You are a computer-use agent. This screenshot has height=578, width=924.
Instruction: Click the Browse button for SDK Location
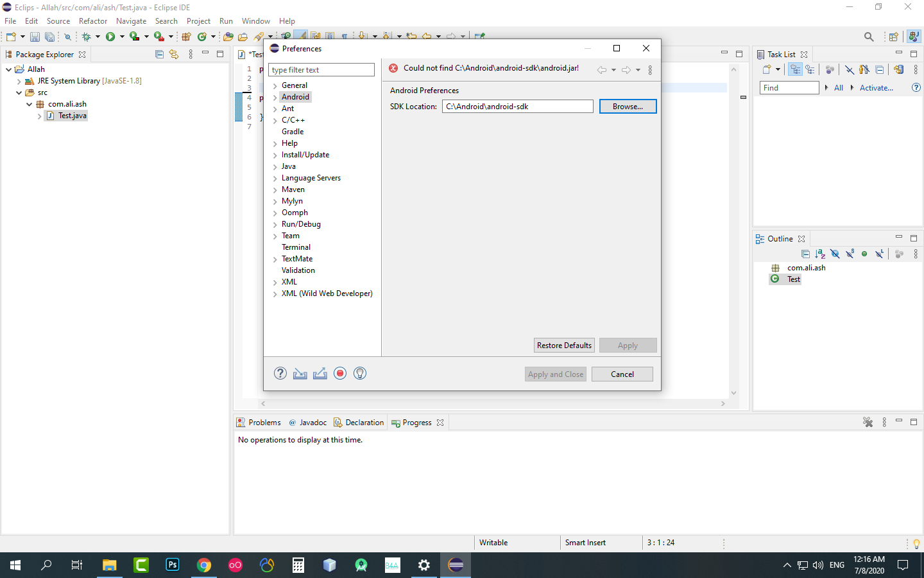pos(628,106)
